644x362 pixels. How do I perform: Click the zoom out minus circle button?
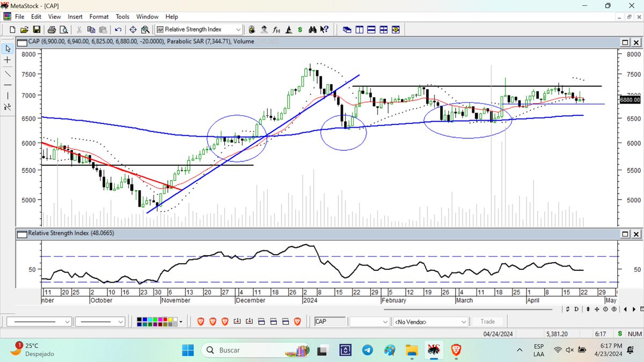pos(605,309)
